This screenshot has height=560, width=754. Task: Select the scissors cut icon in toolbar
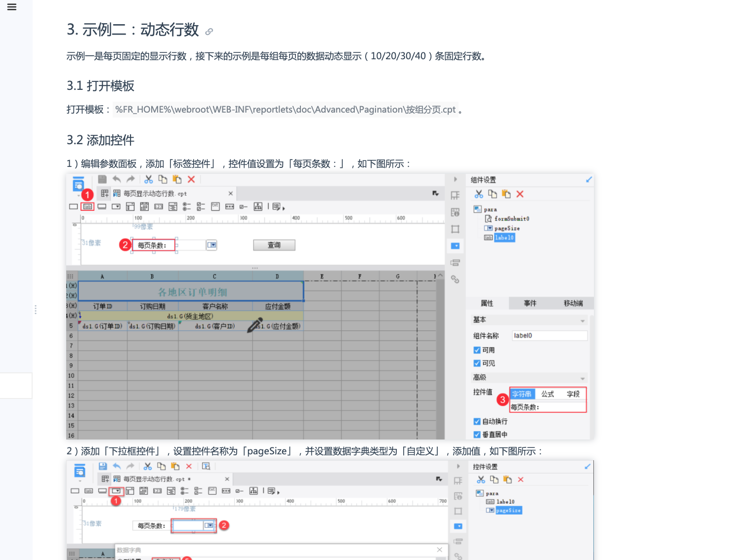click(148, 179)
